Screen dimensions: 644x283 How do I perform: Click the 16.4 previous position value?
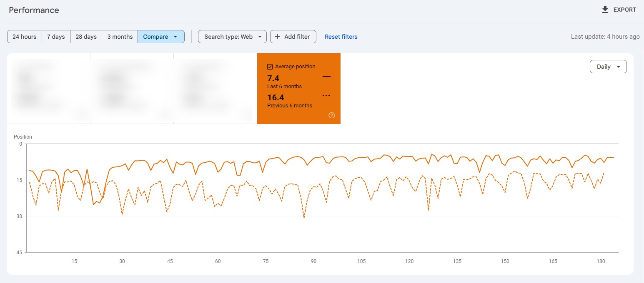pos(276,97)
